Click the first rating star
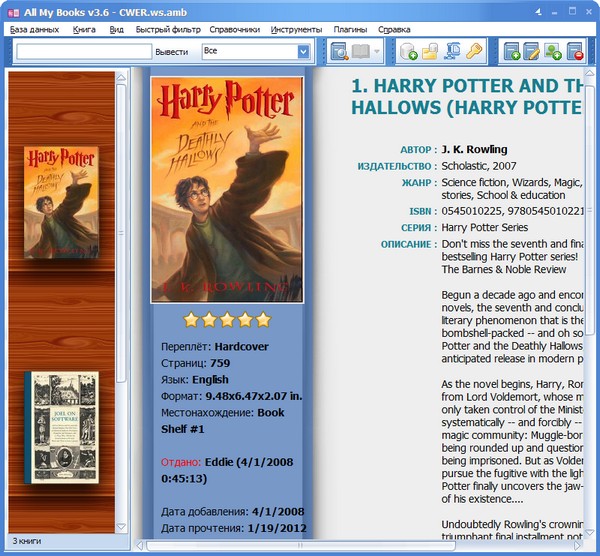600x556 pixels. (x=191, y=320)
